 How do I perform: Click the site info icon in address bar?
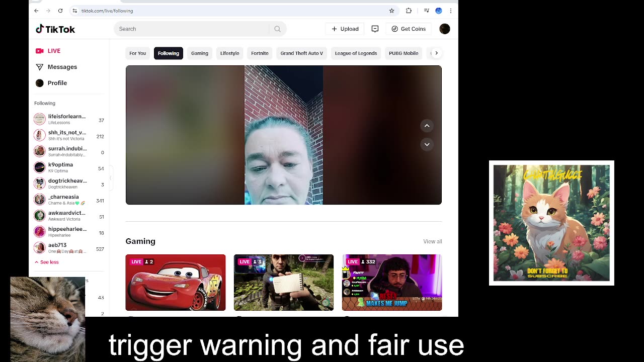(74, 11)
